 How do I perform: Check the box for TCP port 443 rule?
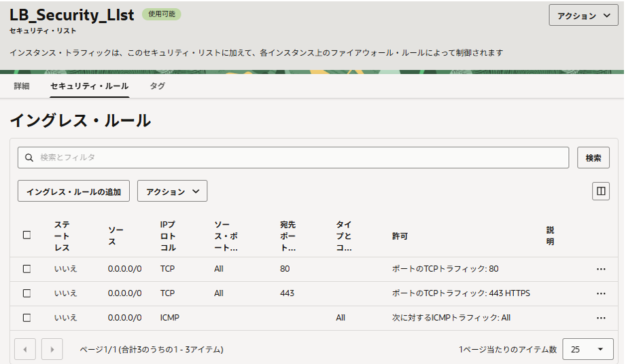click(27, 293)
